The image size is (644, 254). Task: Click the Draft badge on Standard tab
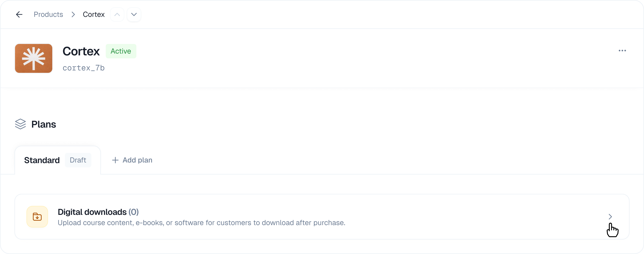78,160
